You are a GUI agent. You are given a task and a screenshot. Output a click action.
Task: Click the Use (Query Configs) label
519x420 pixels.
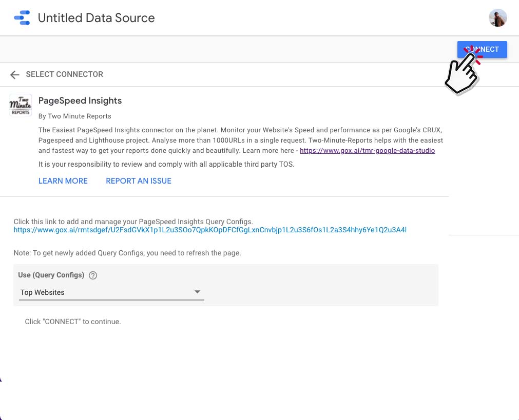click(x=51, y=275)
